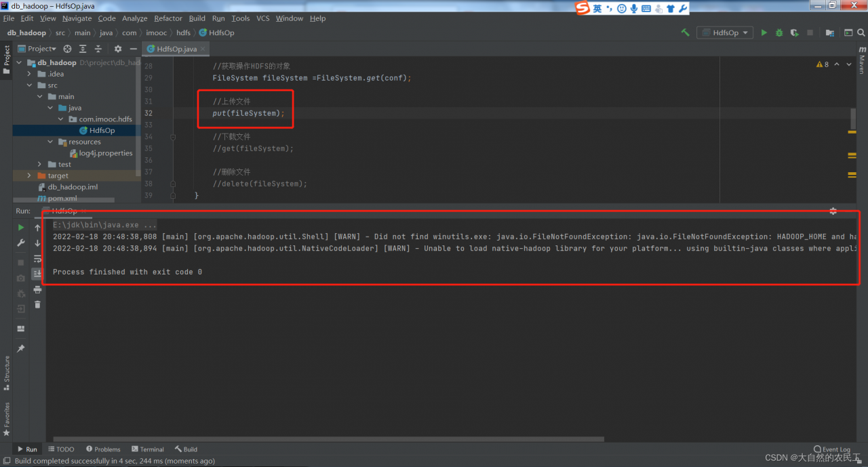Toggle the Favorites tool window side button
Image resolution: width=868 pixels, height=467 pixels.
(x=7, y=418)
